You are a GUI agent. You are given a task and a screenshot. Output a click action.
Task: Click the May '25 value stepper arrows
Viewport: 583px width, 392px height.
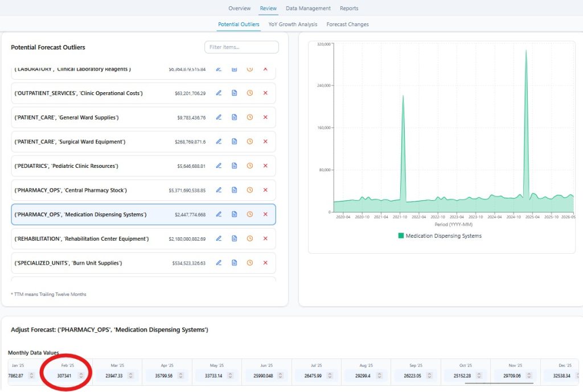point(230,376)
